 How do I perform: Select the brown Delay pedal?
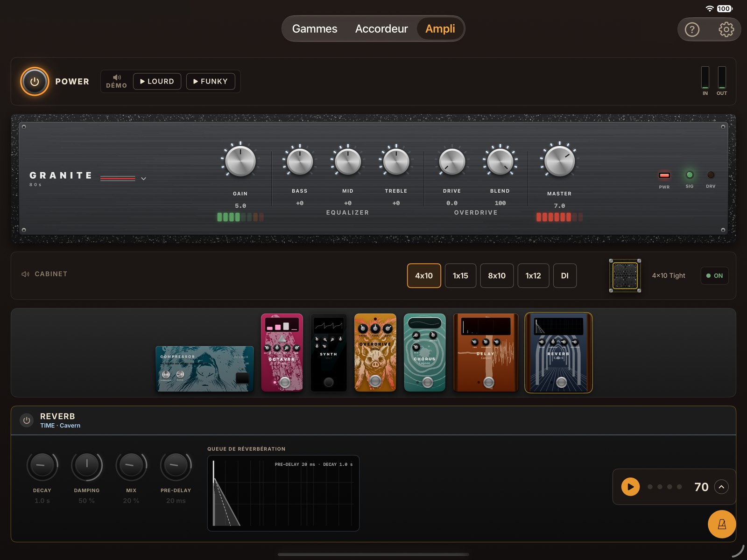click(x=486, y=352)
